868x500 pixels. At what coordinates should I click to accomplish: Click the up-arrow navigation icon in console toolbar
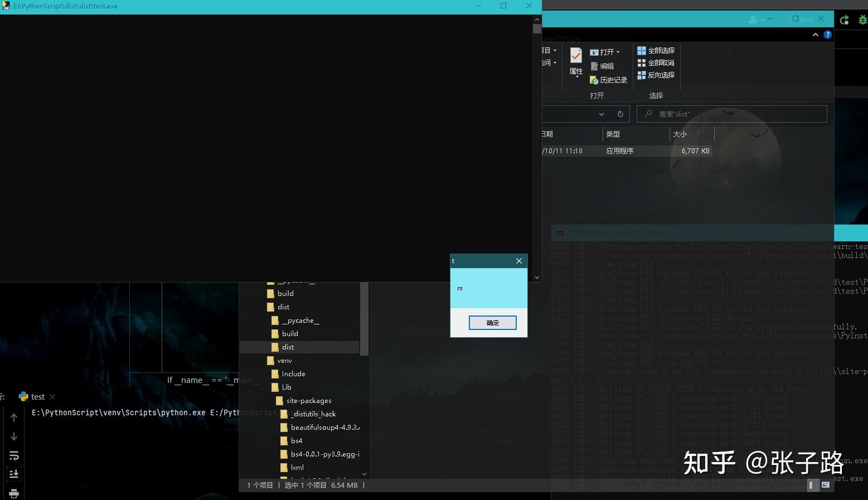tap(14, 417)
